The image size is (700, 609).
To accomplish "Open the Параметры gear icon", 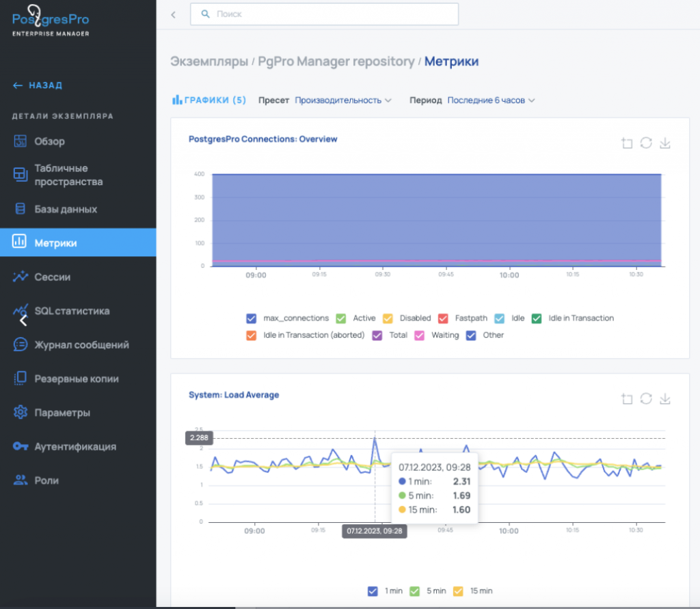I will [x=20, y=413].
